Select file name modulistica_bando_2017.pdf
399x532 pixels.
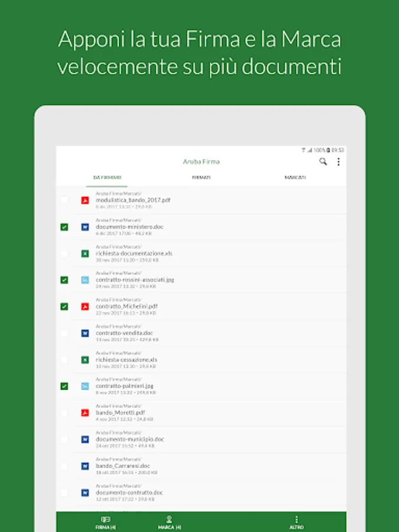(133, 200)
